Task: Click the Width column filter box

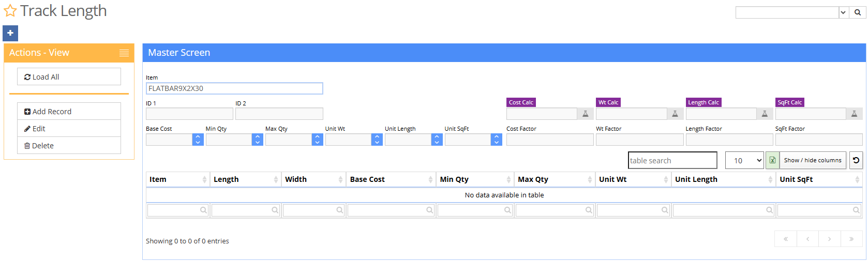Action: pyautogui.click(x=313, y=210)
